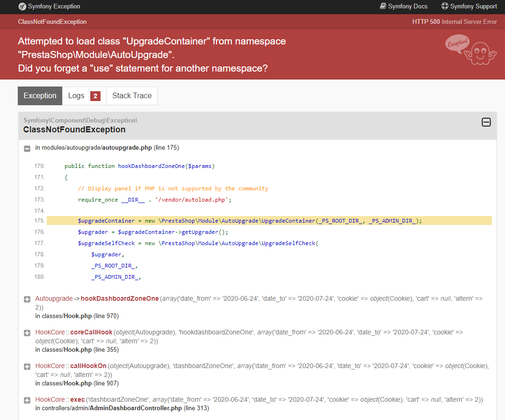505x420 pixels.
Task: Switch to the Logs tab
Action: point(84,96)
